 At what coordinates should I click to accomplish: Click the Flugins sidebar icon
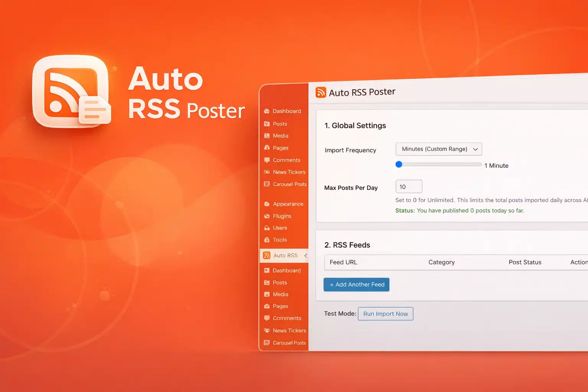[x=267, y=216]
